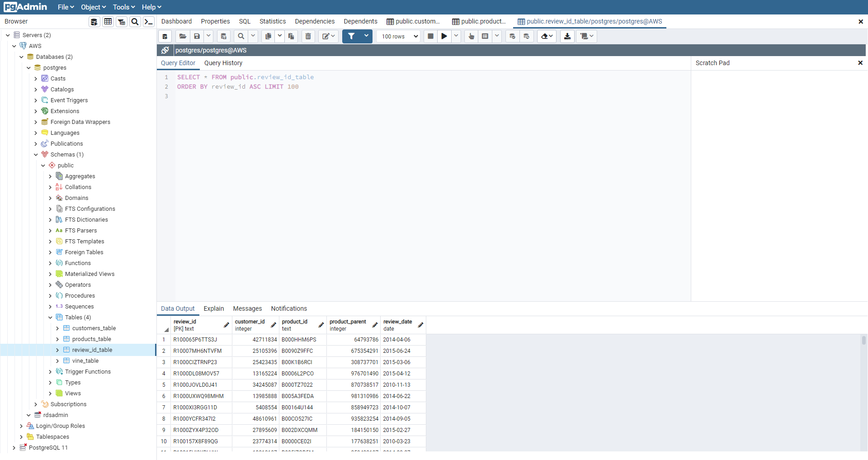Image resolution: width=868 pixels, height=460 pixels.
Task: Collapse the Schemas (1) node
Action: [x=36, y=155]
